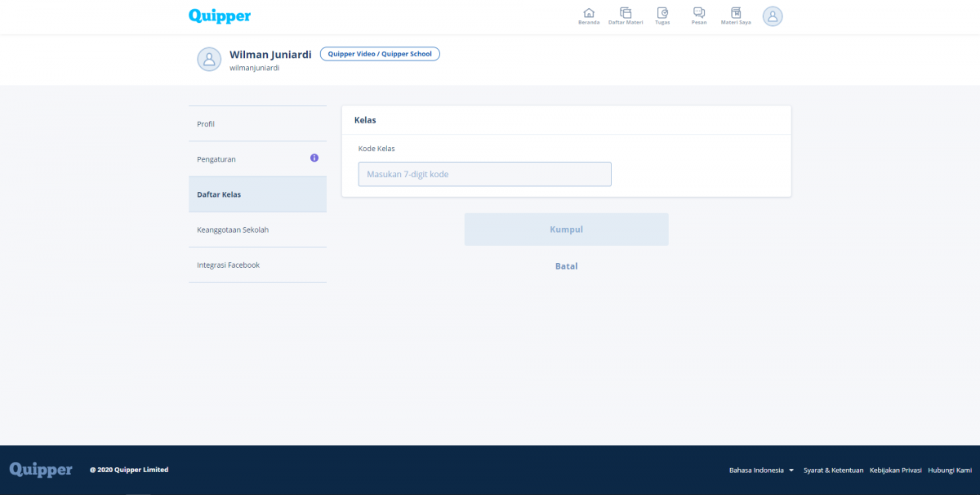The width and height of the screenshot is (980, 495).
Task: Click the Kode Kelas input field
Action: click(484, 174)
